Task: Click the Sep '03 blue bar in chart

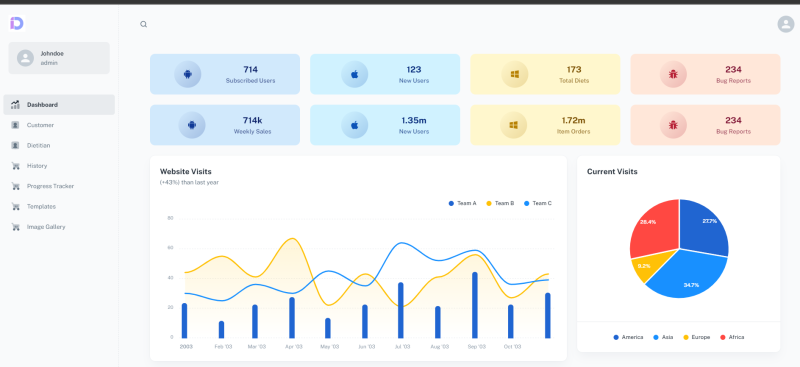Action: (x=474, y=305)
